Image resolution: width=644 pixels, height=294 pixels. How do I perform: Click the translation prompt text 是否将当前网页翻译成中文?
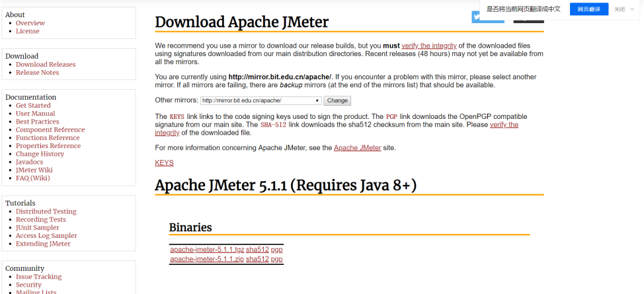click(523, 9)
